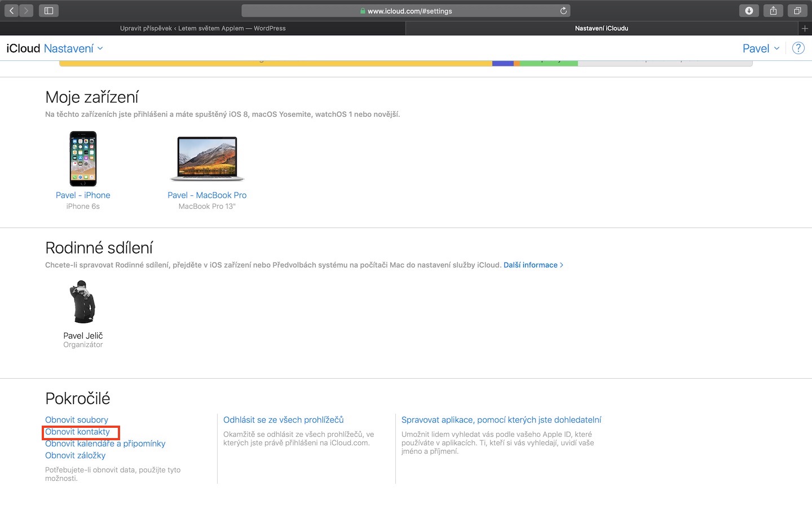
Task: Open the Safari downloads list
Action: click(749, 11)
